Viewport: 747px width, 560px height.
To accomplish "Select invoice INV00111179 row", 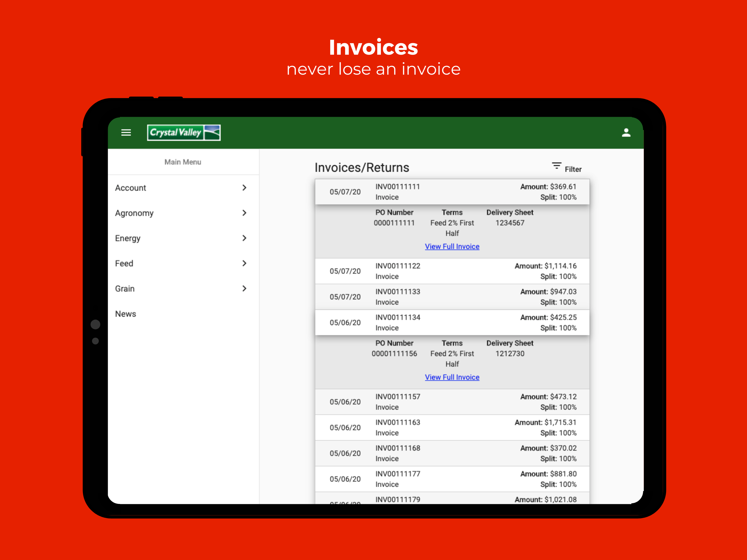I will (x=452, y=498).
